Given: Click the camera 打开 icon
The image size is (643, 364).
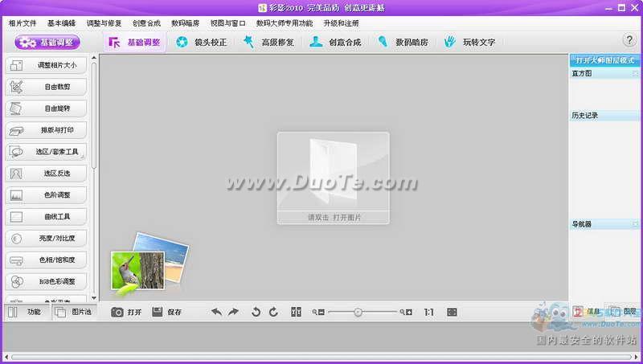Looking at the screenshot, I should pyautogui.click(x=117, y=313).
